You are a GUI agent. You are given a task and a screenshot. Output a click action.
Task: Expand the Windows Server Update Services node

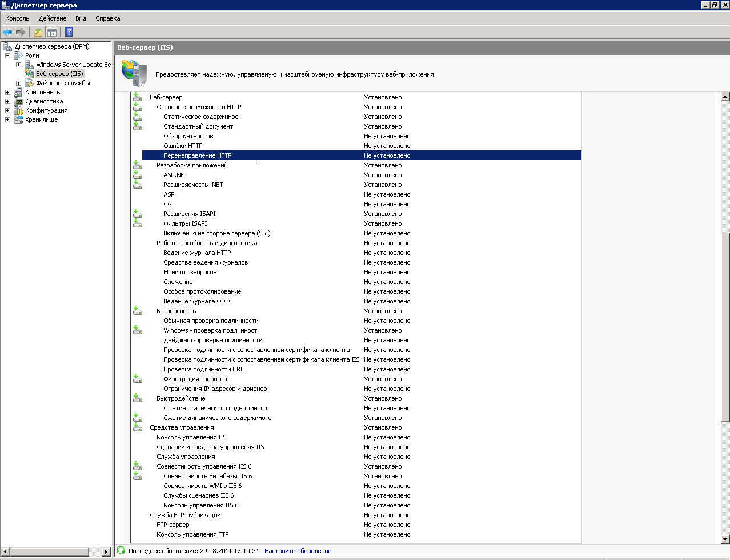point(18,65)
